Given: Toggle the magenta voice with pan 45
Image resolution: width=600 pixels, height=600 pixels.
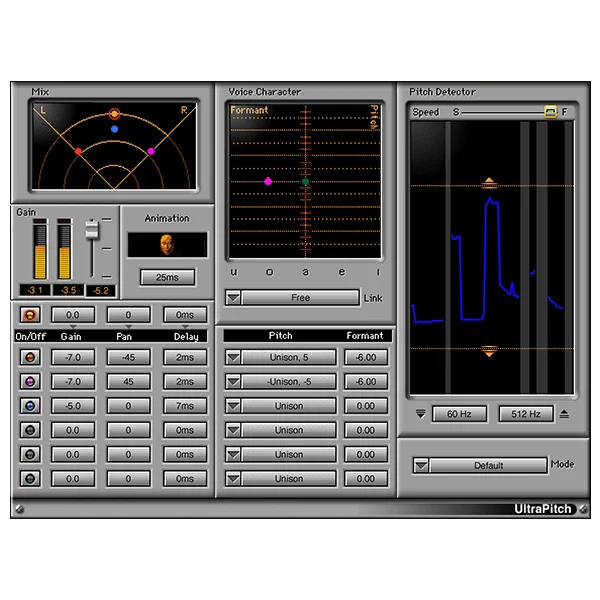Looking at the screenshot, I should click(30, 382).
